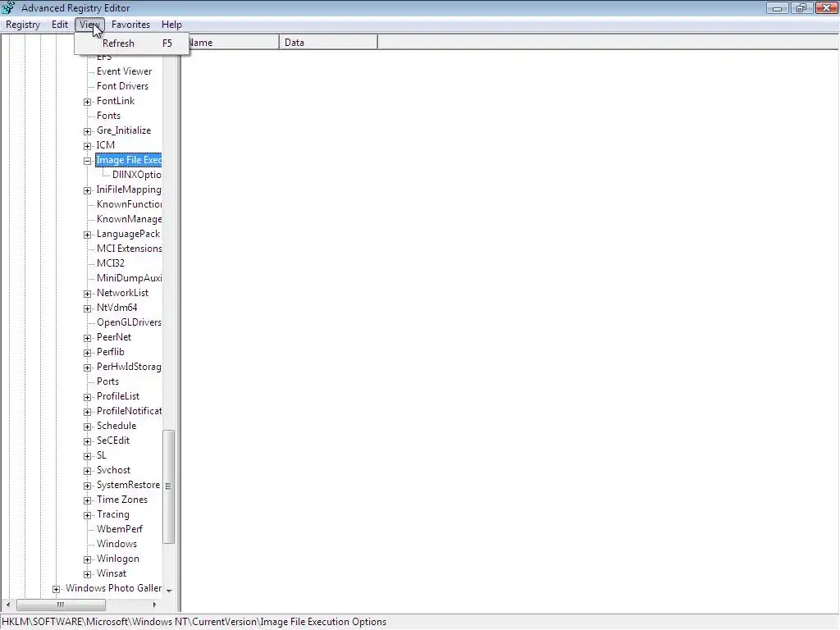This screenshot has height=630, width=840.
Task: Expand the SeCEdit key
Action: click(x=87, y=441)
